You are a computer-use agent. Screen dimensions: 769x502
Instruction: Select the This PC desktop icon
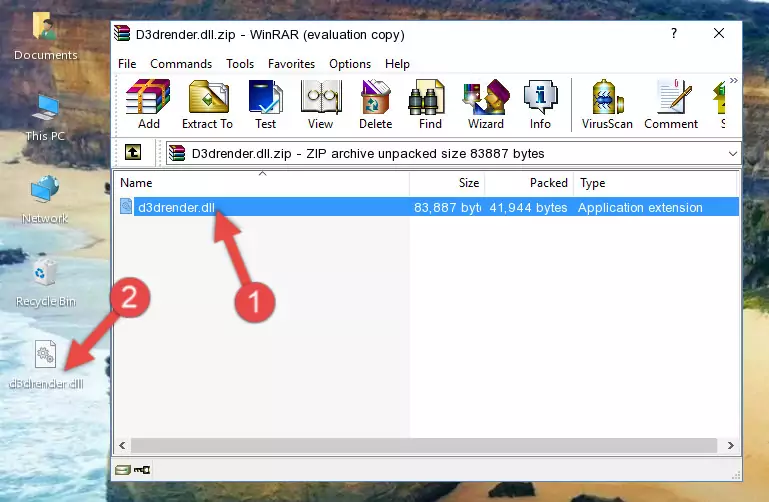point(46,118)
